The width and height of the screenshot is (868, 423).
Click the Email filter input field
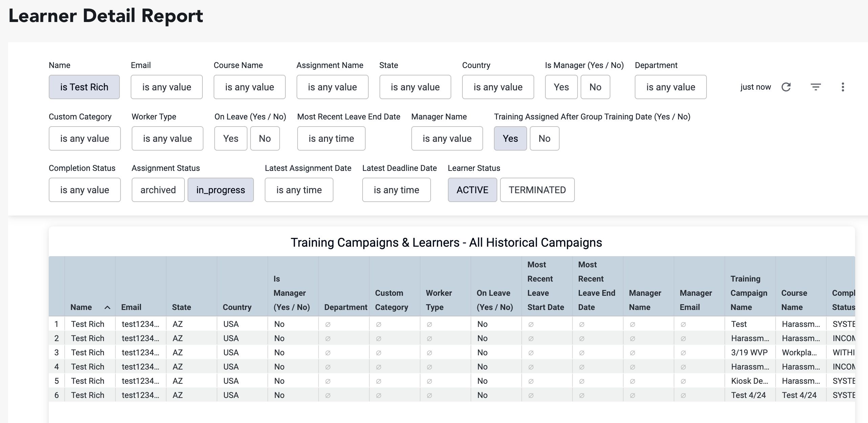(x=167, y=87)
